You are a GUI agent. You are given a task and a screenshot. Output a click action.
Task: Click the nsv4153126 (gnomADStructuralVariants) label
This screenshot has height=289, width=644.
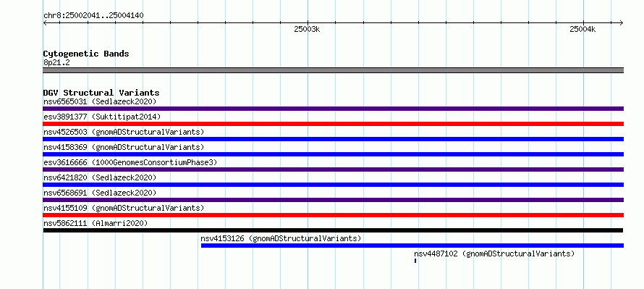point(281,238)
